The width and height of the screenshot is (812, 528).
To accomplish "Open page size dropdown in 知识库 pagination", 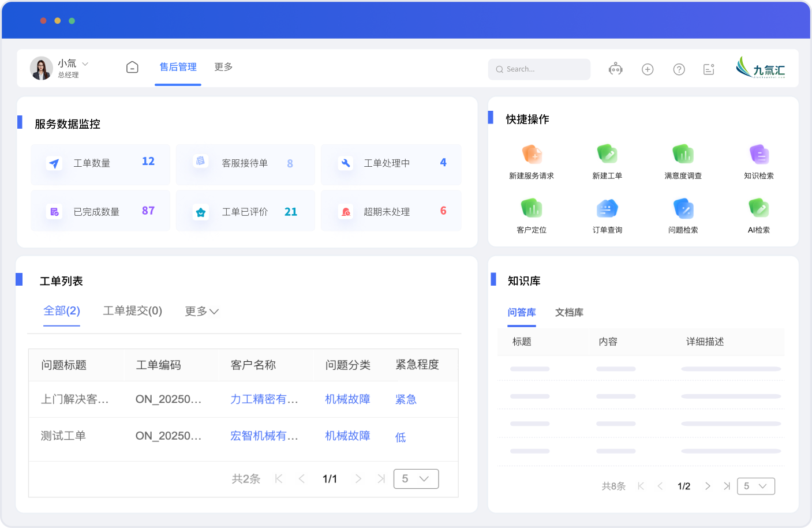I will tap(756, 486).
